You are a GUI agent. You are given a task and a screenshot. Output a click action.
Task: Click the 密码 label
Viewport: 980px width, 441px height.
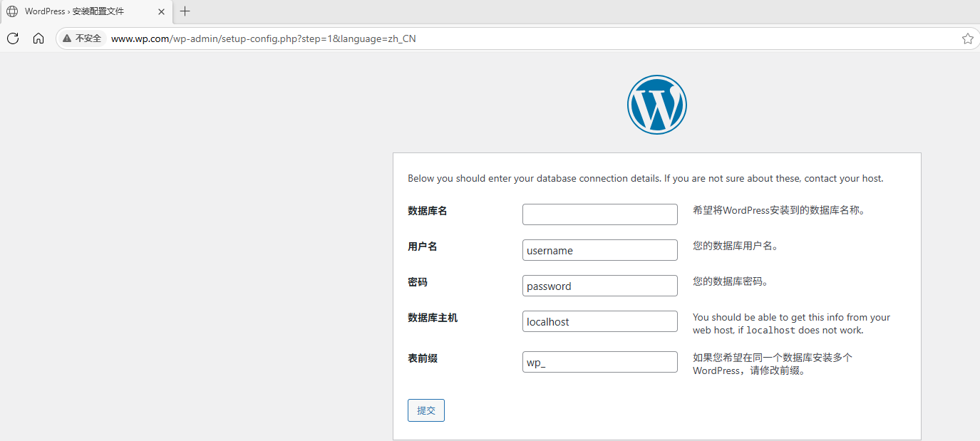(418, 282)
